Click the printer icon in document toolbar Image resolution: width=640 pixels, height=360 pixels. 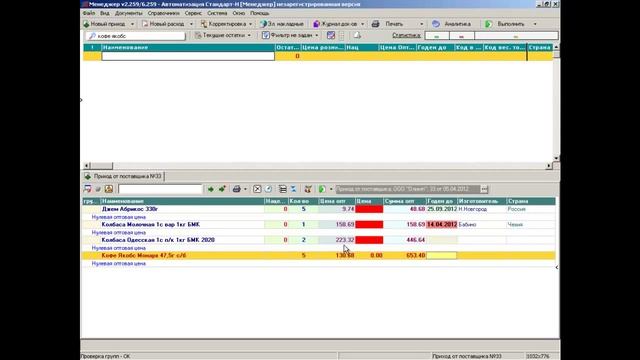pyautogui.click(x=236, y=189)
